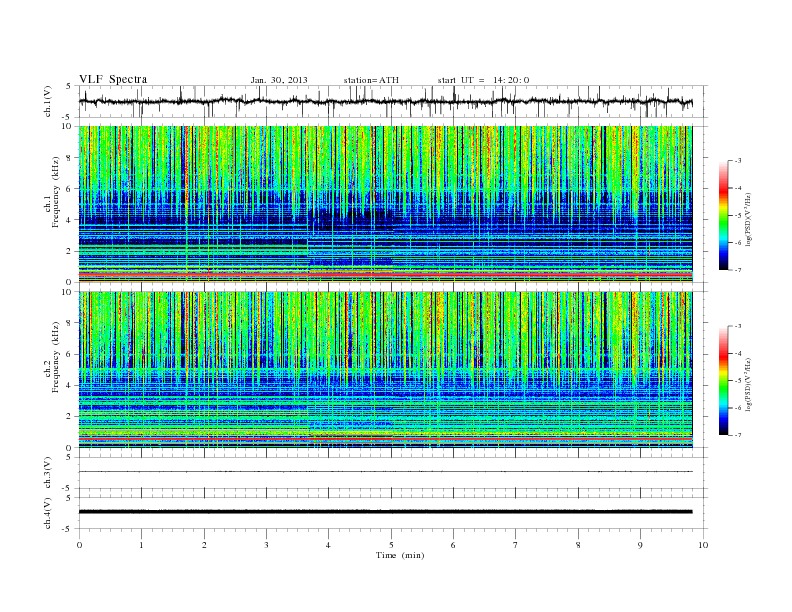
Task: Click the "10" tick label on the Time axis
Action: pyautogui.click(x=703, y=545)
